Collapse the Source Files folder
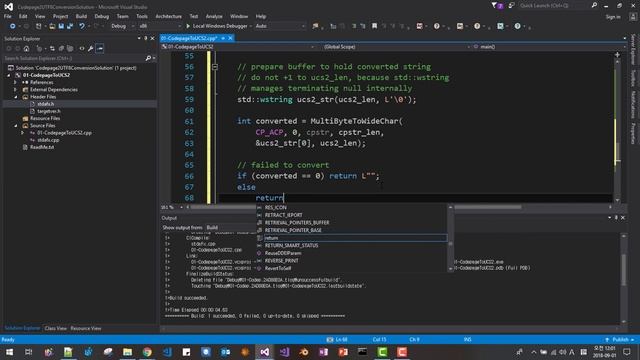The height and width of the screenshot is (360, 640). click(x=16, y=126)
